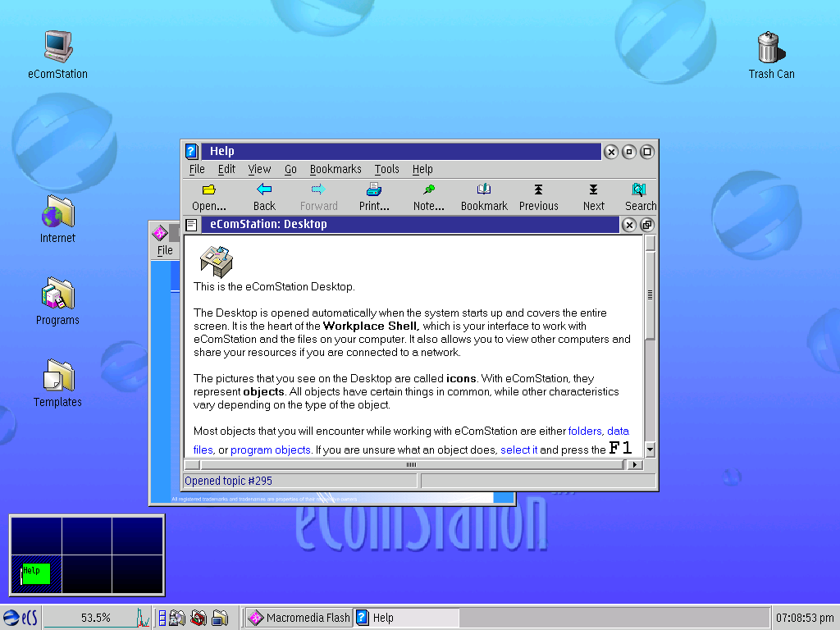Viewport: 840px width, 630px height.
Task: Open the Templates folder icon
Action: pyautogui.click(x=58, y=376)
